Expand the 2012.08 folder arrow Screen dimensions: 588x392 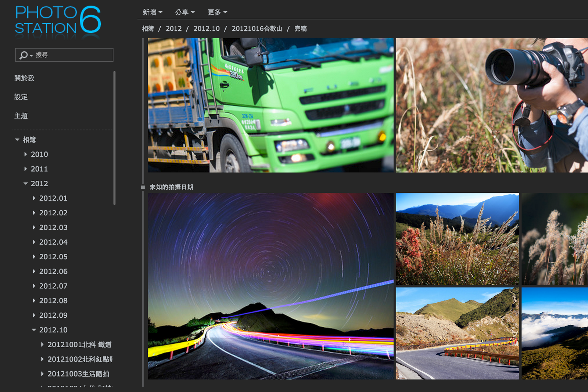click(34, 301)
